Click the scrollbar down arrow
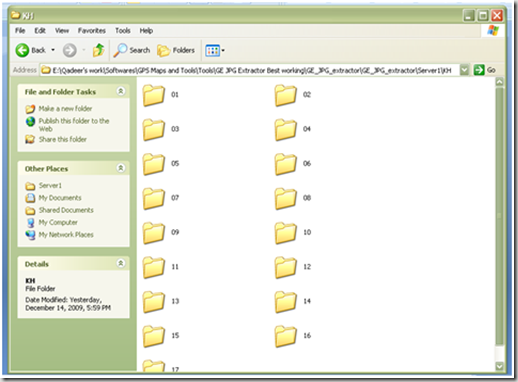 tap(499, 366)
